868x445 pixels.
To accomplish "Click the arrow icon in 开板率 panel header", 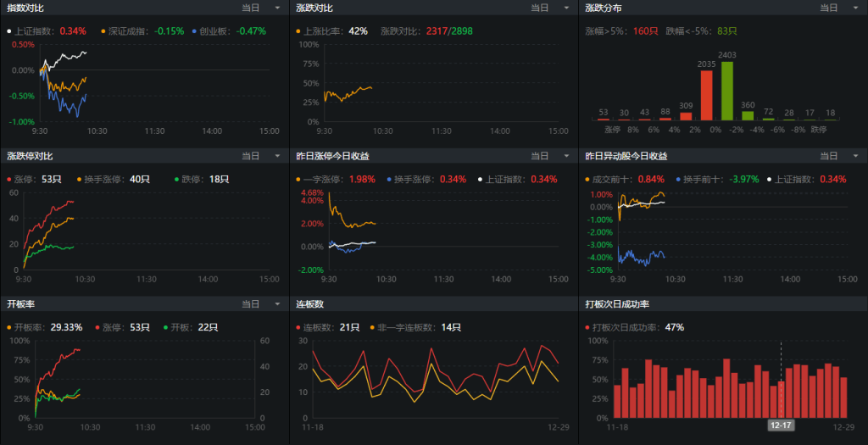I will (x=276, y=304).
